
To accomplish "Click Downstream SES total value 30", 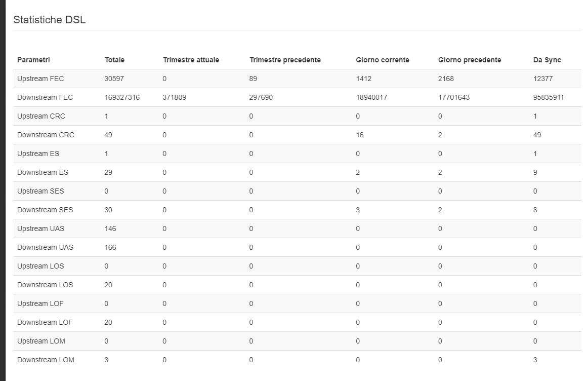I will 108,210.
